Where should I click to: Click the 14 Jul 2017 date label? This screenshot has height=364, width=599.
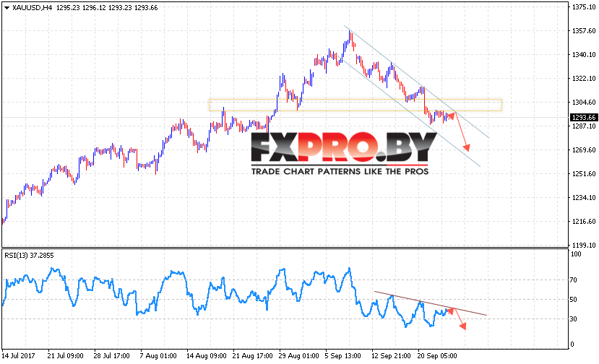coord(18,355)
